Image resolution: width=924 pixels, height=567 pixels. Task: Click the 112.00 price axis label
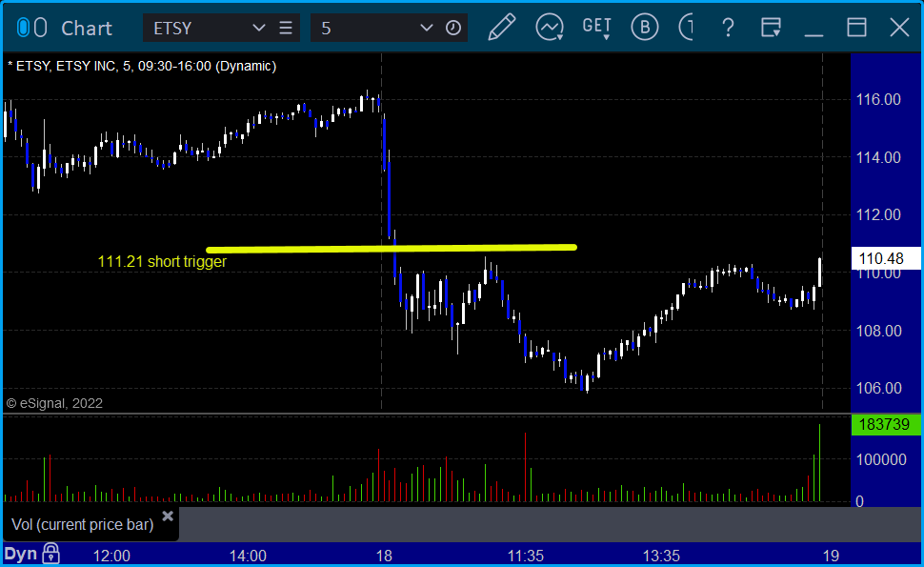click(x=878, y=215)
